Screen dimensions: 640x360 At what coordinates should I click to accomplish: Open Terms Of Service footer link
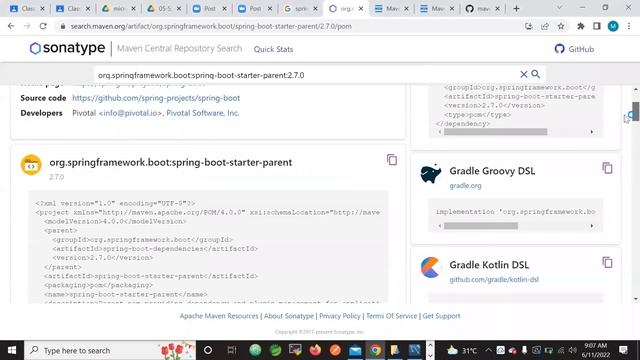[x=391, y=316]
